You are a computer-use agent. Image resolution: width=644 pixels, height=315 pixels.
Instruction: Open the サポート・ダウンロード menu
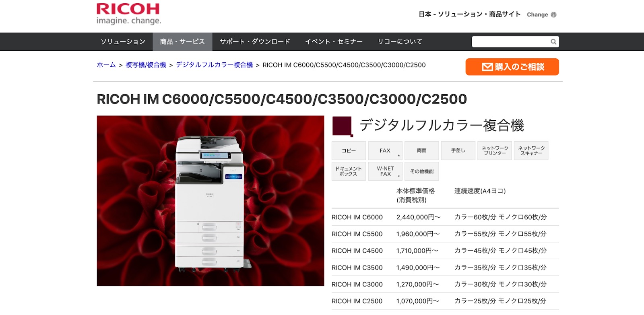[255, 41]
